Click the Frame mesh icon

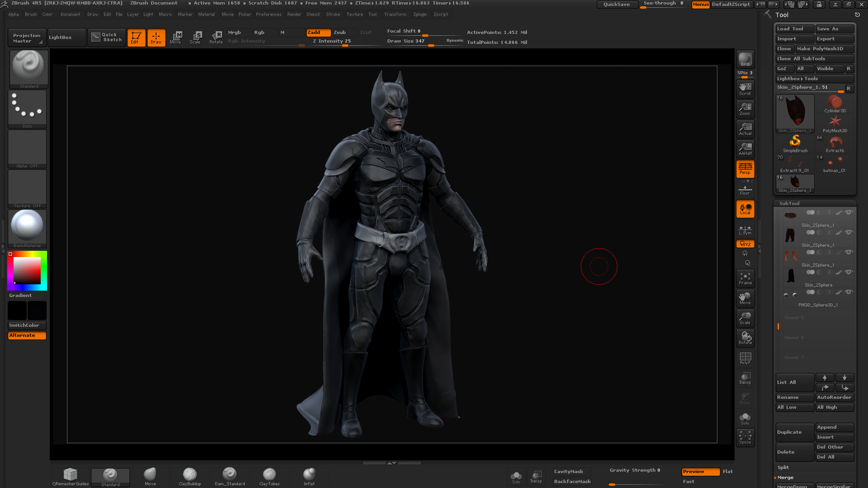[x=745, y=278]
